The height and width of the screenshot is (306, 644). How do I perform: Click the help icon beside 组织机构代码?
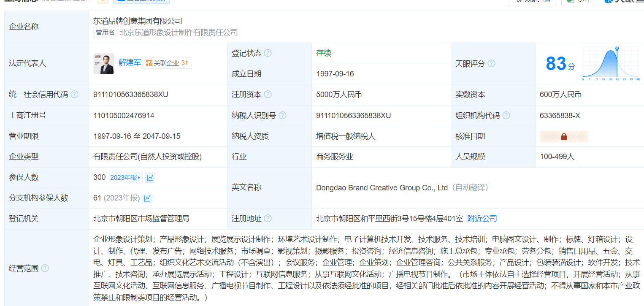pos(506,116)
